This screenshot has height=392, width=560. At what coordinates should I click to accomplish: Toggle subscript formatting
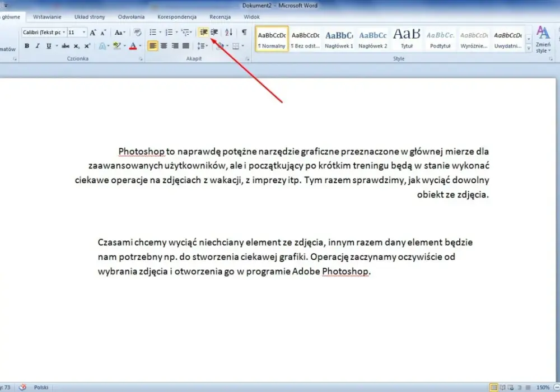click(76, 46)
